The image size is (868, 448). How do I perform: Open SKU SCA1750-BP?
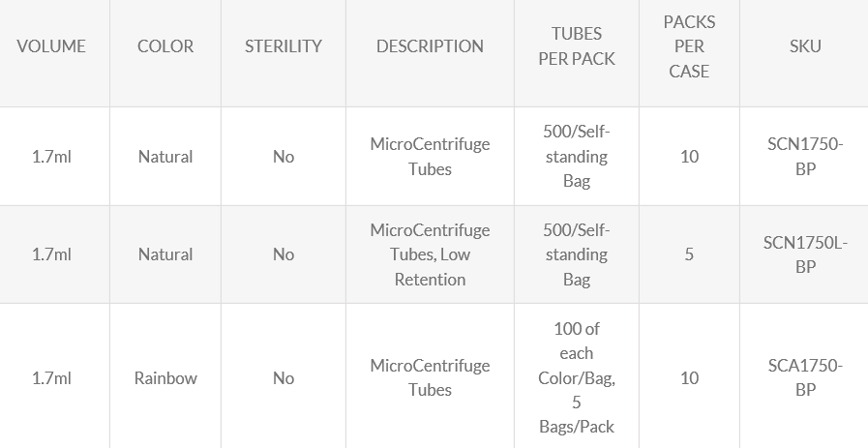(805, 377)
